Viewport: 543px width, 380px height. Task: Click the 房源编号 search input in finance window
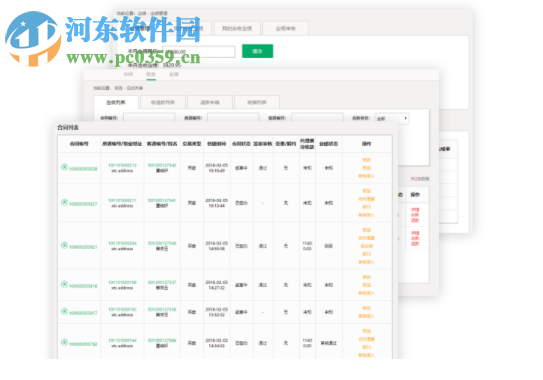point(233,118)
